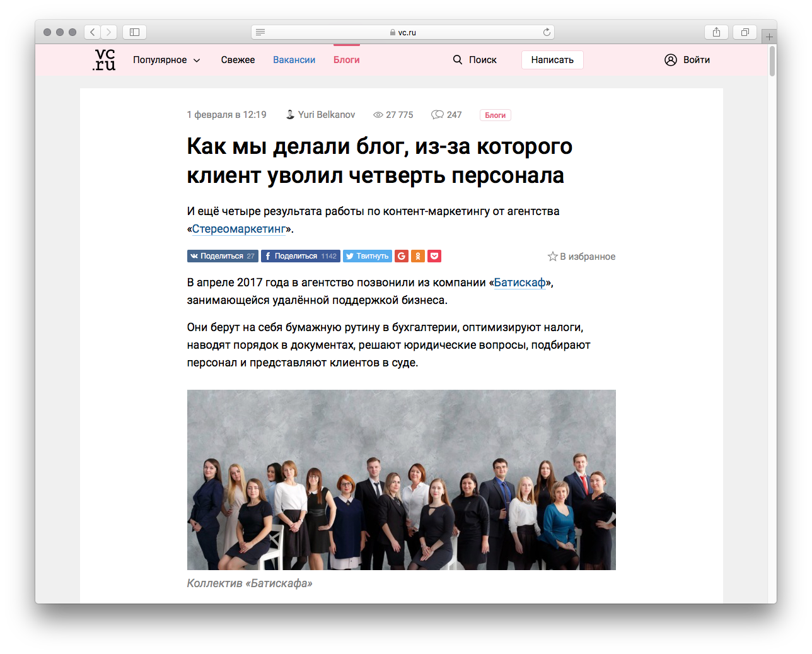
Task: Save article to Pocket icon
Action: click(434, 256)
